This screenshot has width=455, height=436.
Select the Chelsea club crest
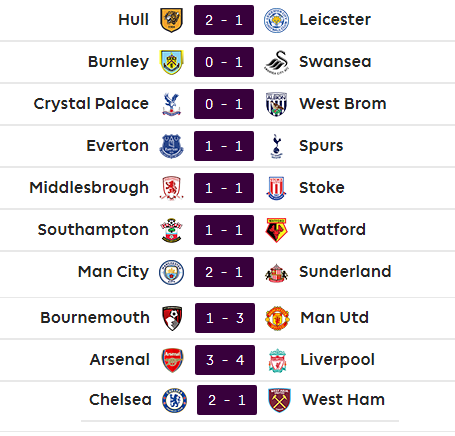pyautogui.click(x=174, y=400)
